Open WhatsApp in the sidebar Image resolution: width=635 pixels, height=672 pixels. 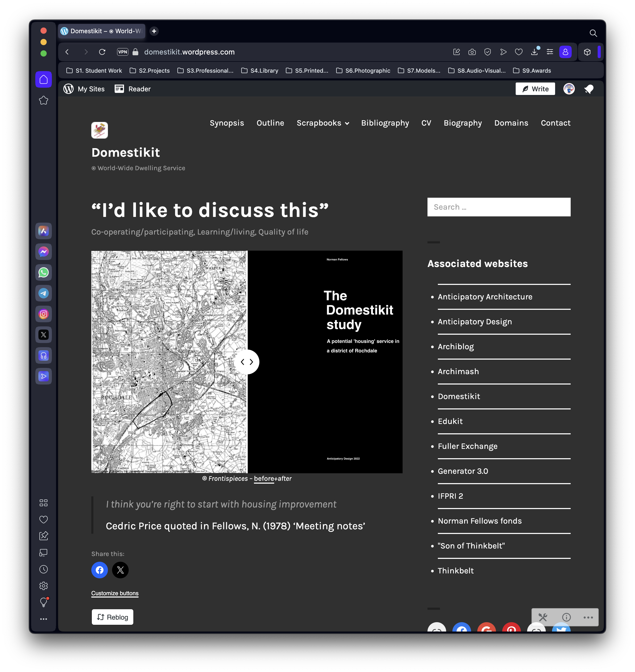[43, 272]
